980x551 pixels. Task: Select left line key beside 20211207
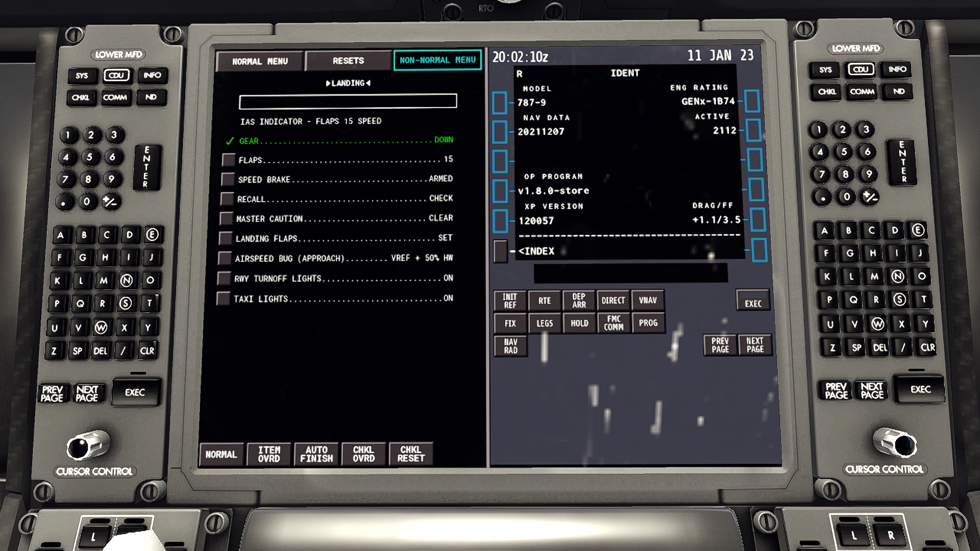pyautogui.click(x=500, y=132)
